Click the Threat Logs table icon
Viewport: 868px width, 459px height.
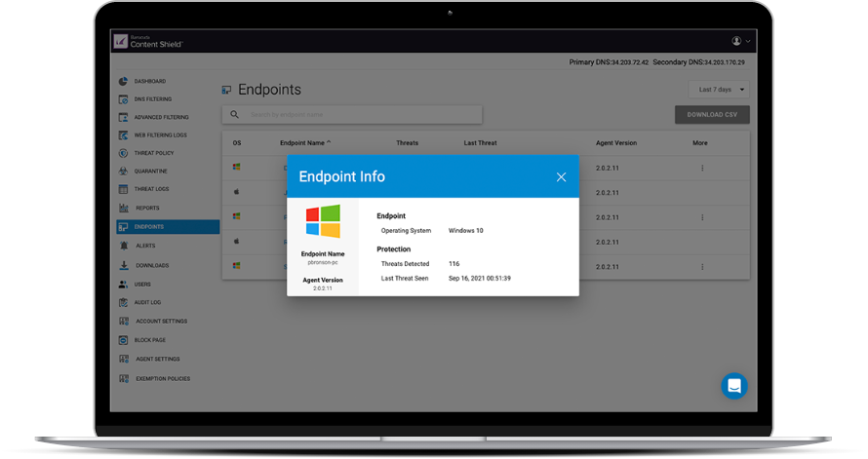[x=123, y=189]
